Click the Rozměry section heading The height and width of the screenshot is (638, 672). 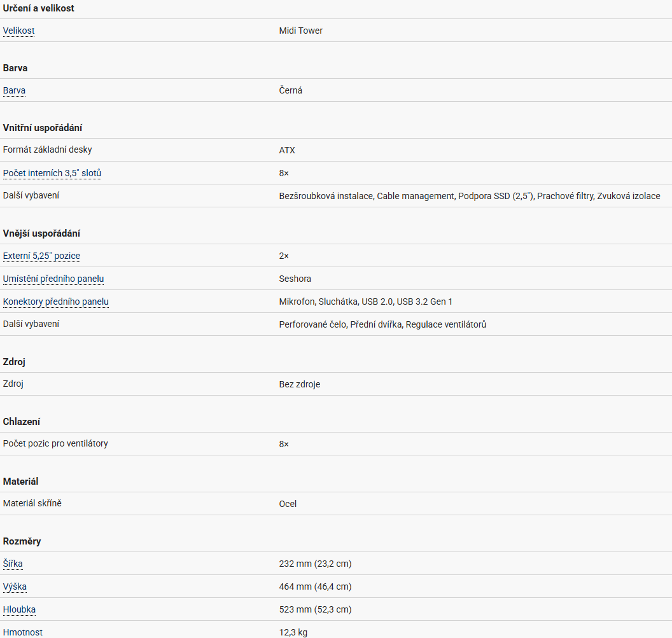(22, 541)
